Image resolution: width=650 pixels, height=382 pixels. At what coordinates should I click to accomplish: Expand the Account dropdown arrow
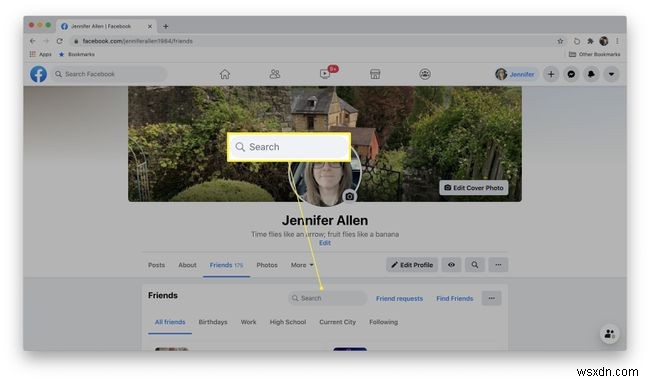coord(611,74)
